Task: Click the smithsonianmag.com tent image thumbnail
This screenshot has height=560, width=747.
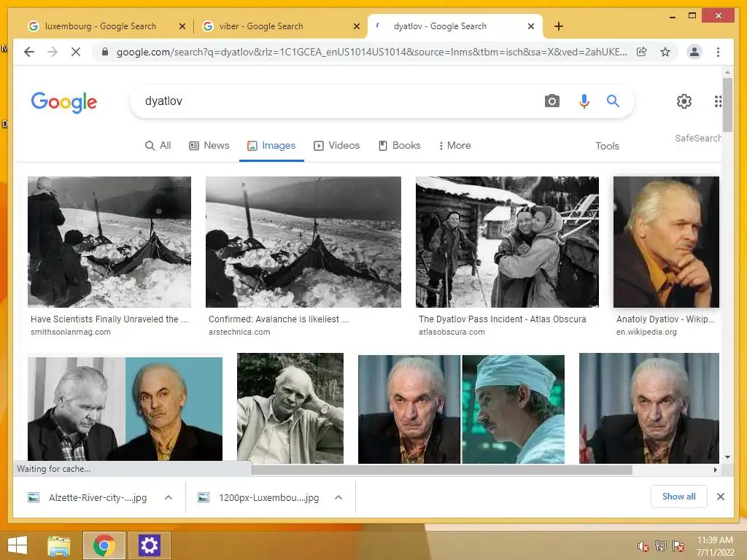Action: tap(109, 242)
